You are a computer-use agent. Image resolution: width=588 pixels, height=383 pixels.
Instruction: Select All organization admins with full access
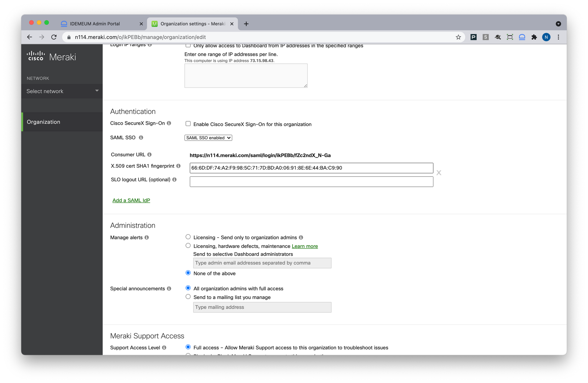(188, 288)
